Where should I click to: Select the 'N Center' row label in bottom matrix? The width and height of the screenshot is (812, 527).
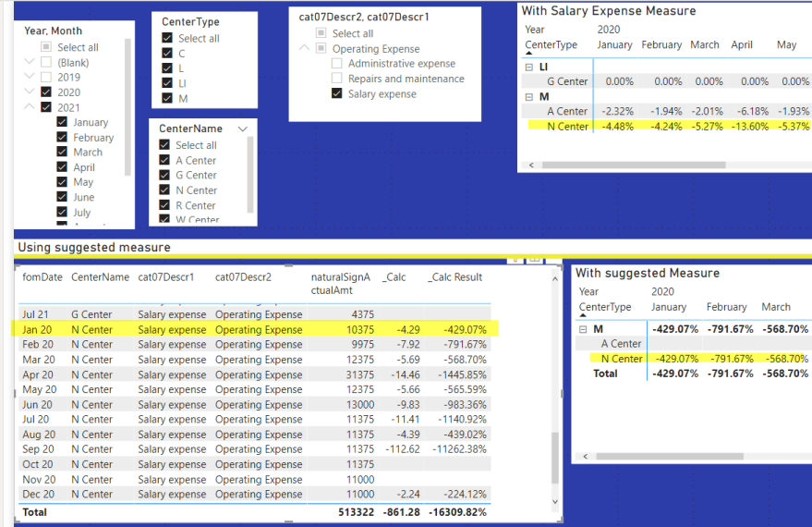(x=622, y=359)
